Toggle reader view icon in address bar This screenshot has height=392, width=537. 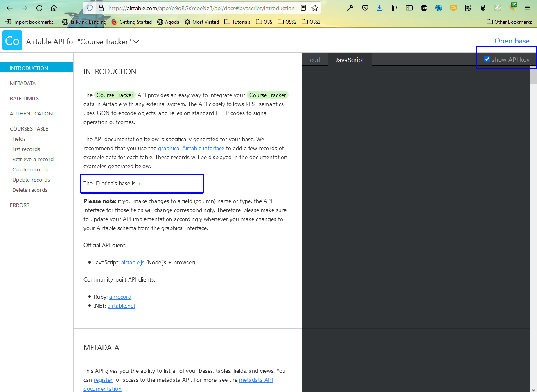[303, 8]
